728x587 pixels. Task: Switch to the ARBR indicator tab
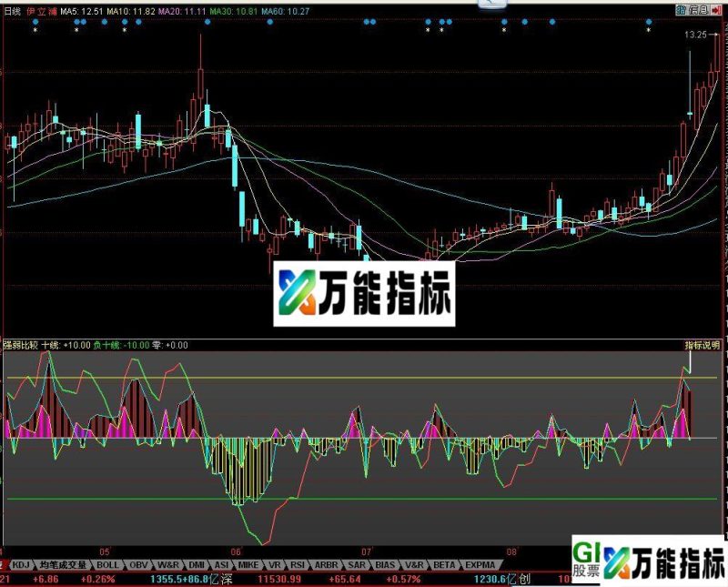click(x=326, y=565)
